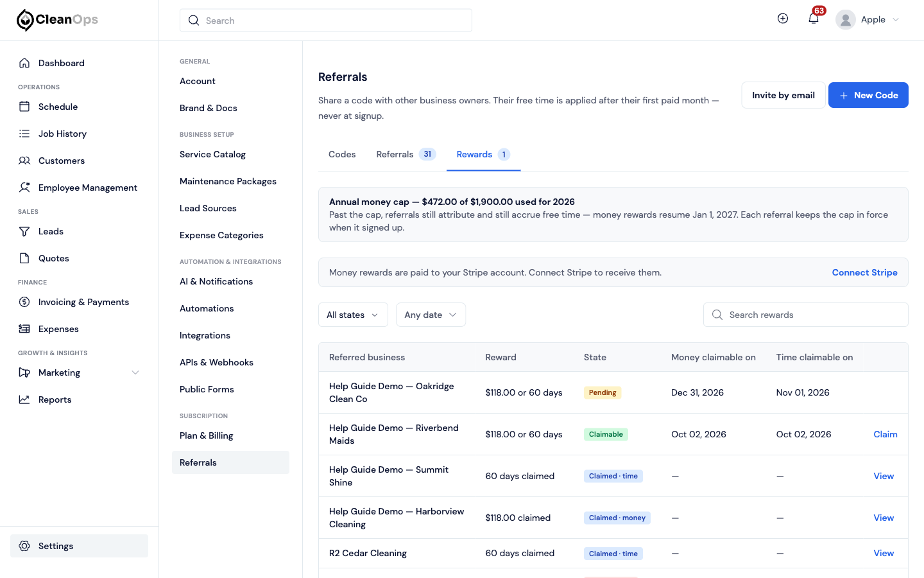
Task: Click the Pending state badge for Oakridge
Action: click(603, 392)
